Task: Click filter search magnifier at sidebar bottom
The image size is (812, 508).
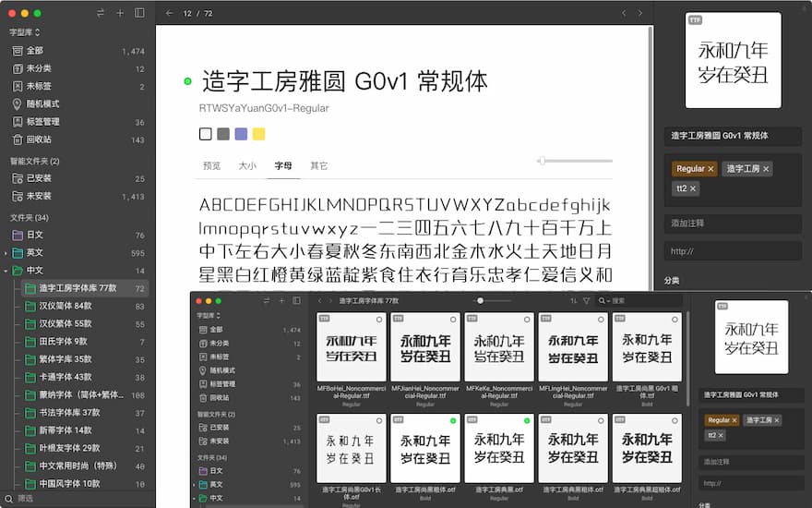Action: click(8, 498)
